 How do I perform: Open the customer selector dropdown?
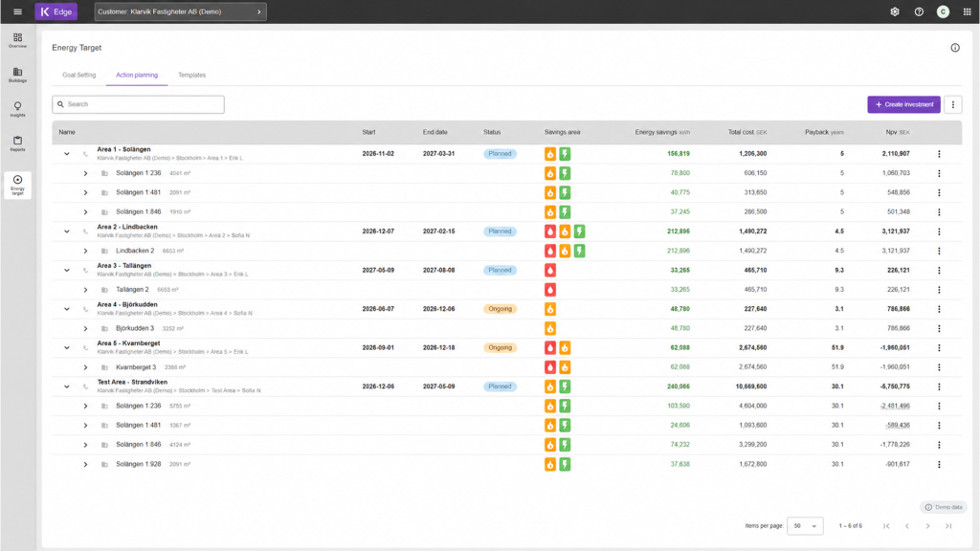click(181, 11)
